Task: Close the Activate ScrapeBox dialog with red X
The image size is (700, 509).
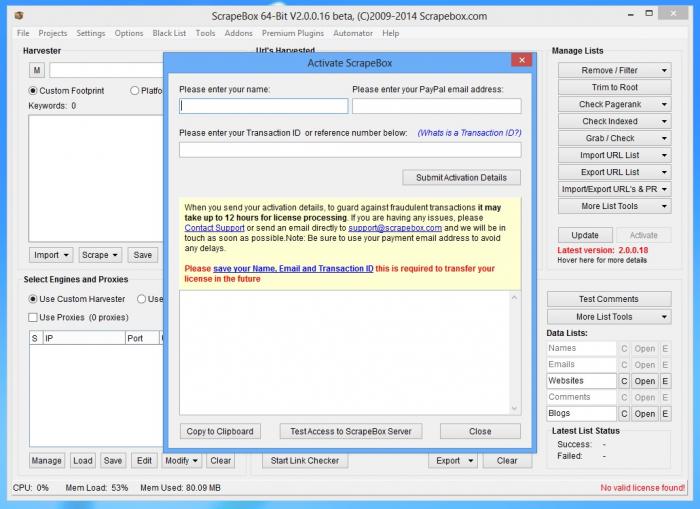Action: (x=521, y=60)
